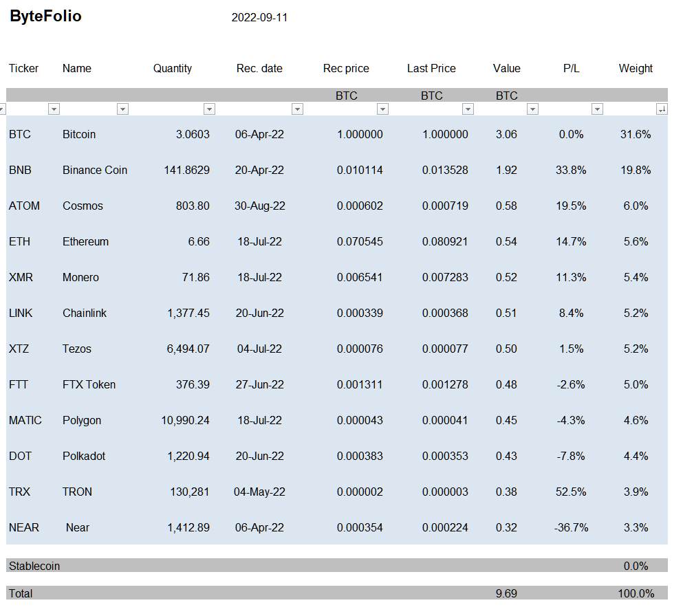Viewport: 683px width, 616px height.
Task: Select the ByteFolio title cell
Action: click(45, 16)
